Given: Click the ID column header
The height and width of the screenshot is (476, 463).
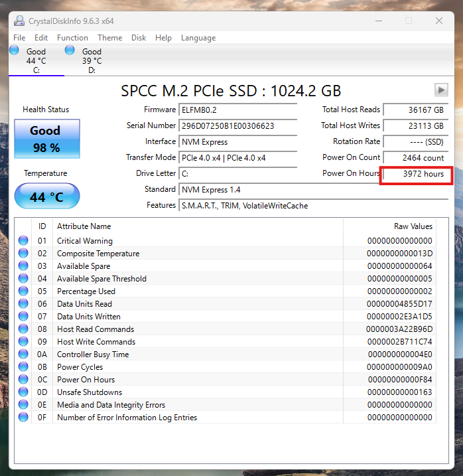Looking at the screenshot, I should point(42,226).
